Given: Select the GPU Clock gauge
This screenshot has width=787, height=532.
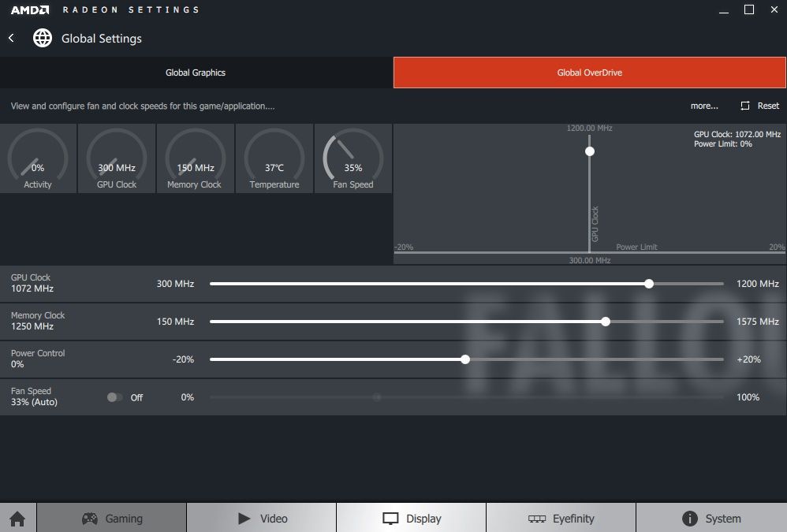Looking at the screenshot, I should coord(117,158).
